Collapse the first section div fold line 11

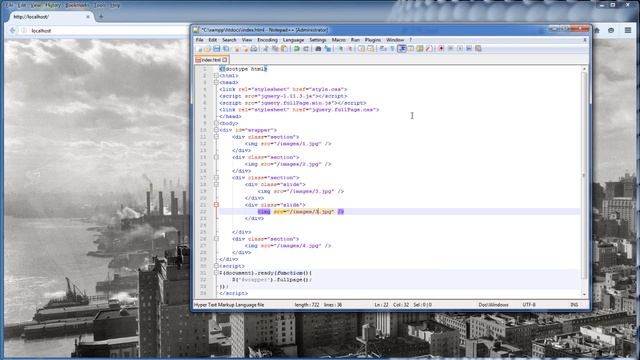click(216, 137)
